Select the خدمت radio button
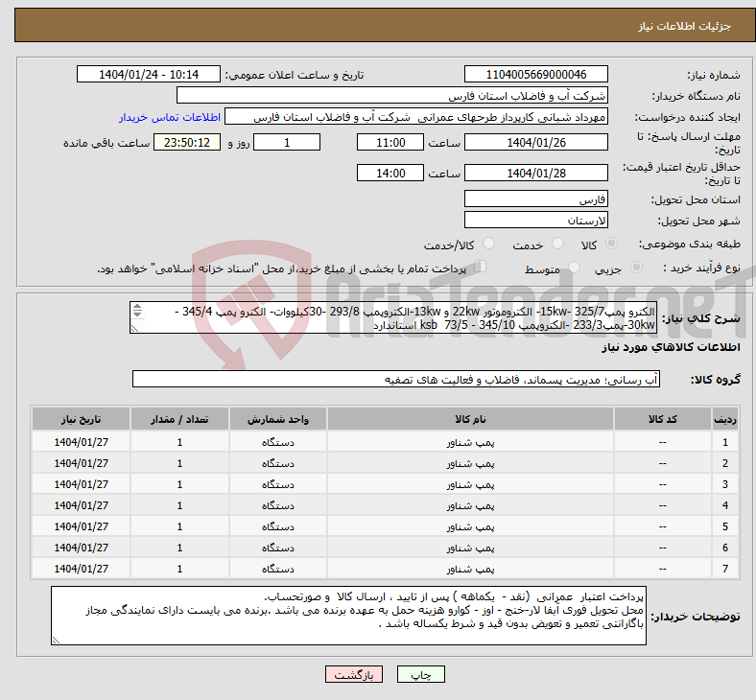Image resolution: width=756 pixels, height=700 pixels. coord(557,244)
